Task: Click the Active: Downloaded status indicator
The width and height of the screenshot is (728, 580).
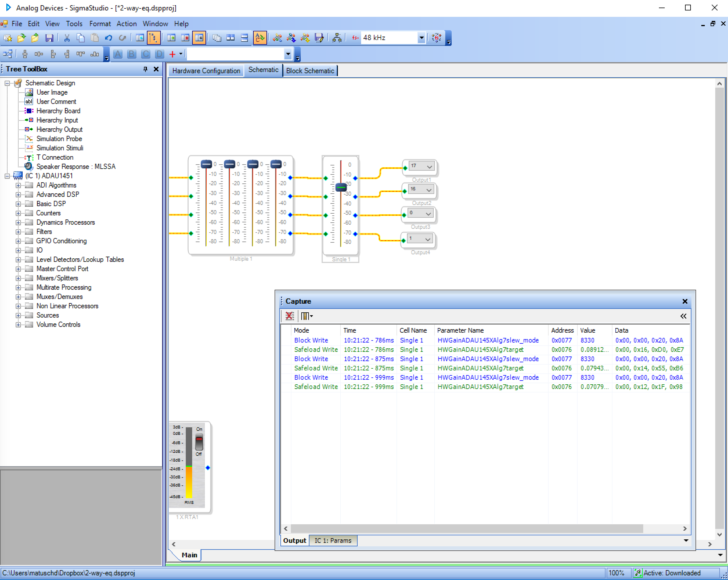Action: (x=672, y=573)
